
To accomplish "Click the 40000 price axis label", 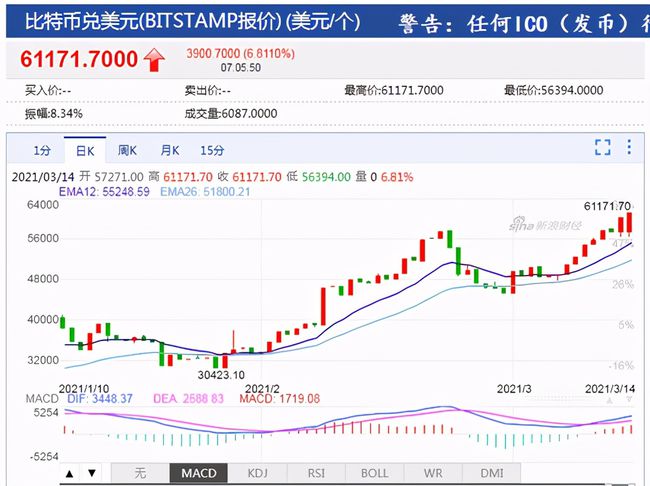I will point(43,319).
